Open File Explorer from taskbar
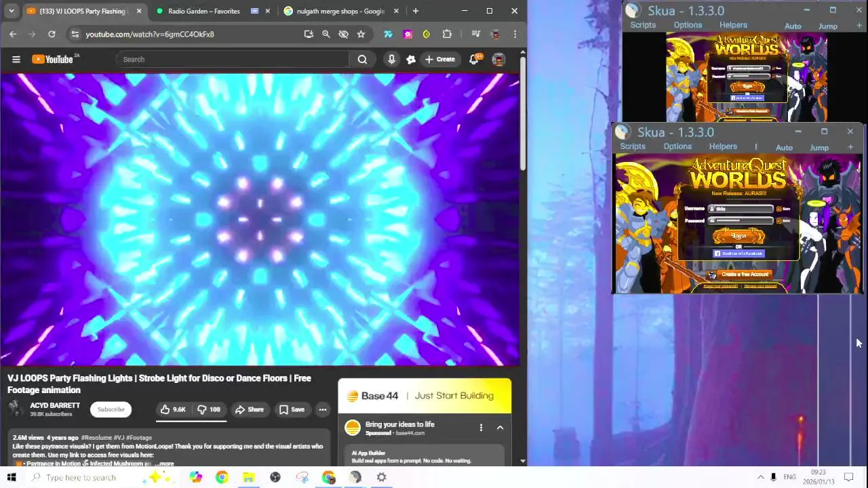Image resolution: width=868 pixels, height=488 pixels. pyautogui.click(x=248, y=477)
